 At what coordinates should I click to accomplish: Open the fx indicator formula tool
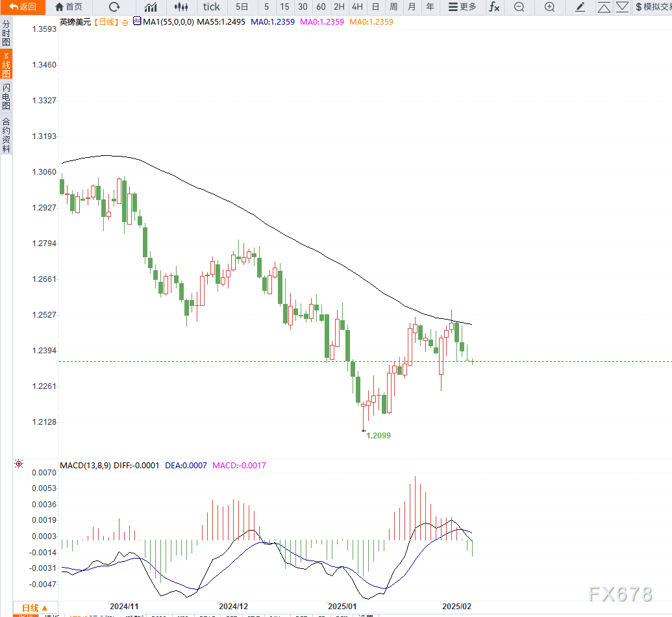[494, 7]
